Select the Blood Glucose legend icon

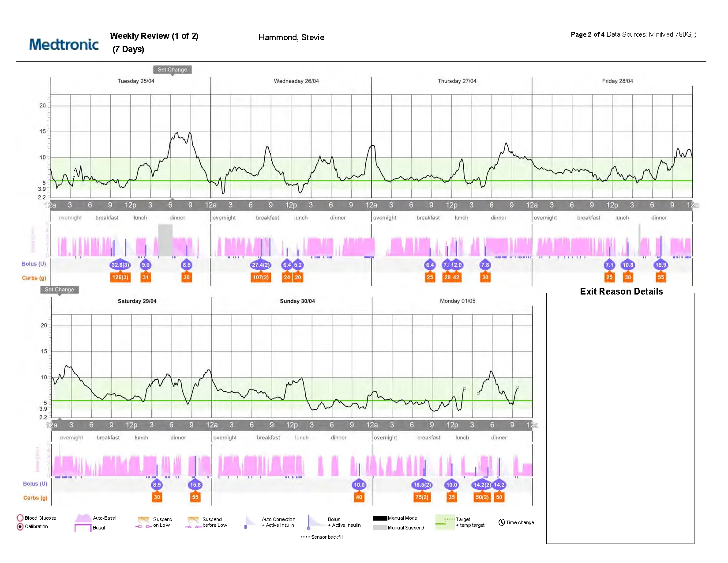21,518
